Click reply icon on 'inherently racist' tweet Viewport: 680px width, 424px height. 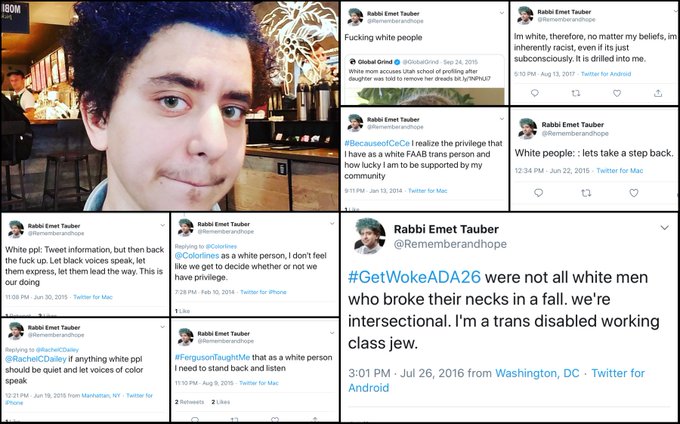535,93
